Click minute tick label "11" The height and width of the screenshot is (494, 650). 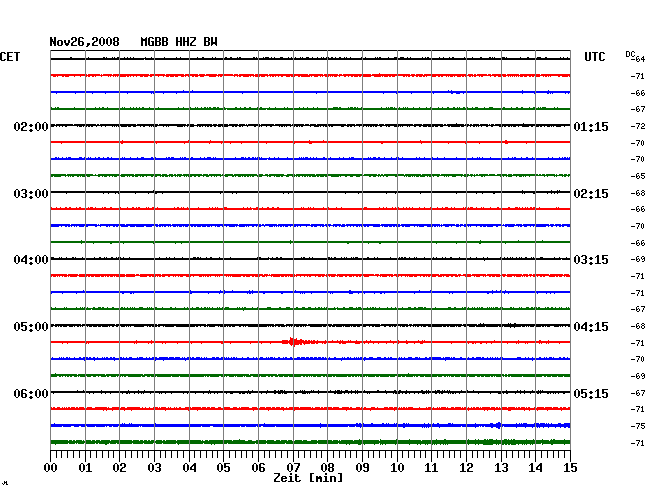click(431, 467)
